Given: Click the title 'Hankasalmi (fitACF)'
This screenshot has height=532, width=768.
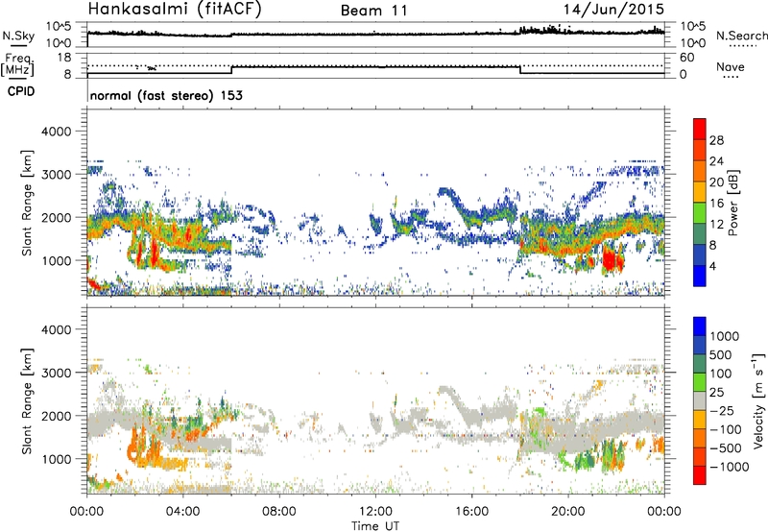Looking at the screenshot, I should pyautogui.click(x=175, y=10).
